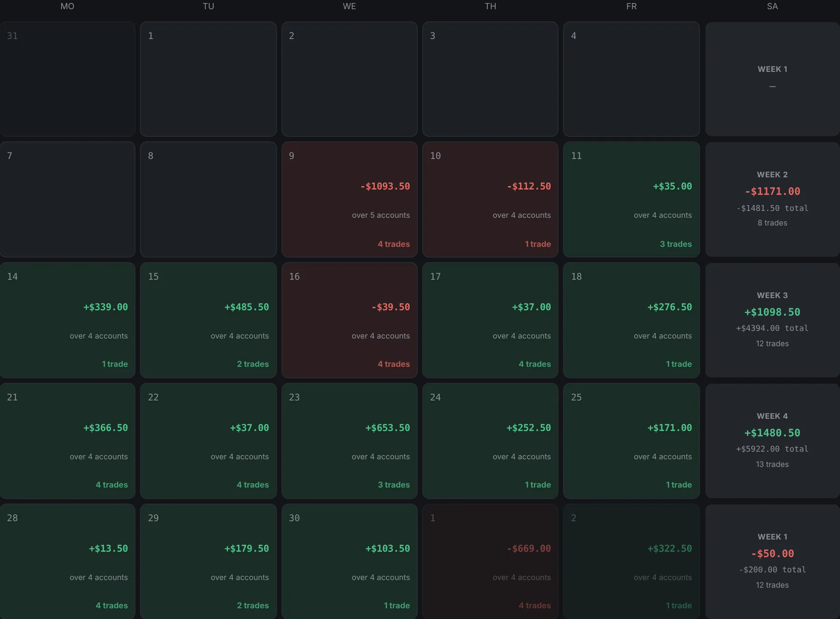Select the empty day 31 cell

pyautogui.click(x=68, y=79)
